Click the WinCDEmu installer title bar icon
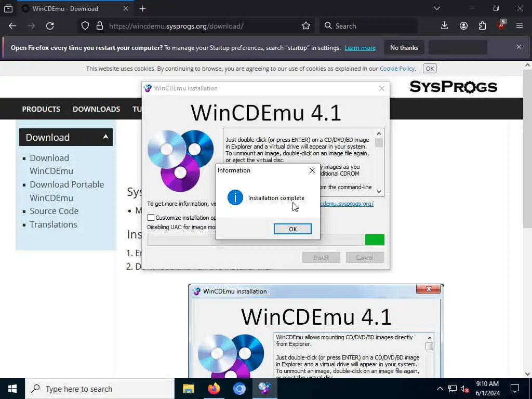The height and width of the screenshot is (399, 532). pos(148,88)
